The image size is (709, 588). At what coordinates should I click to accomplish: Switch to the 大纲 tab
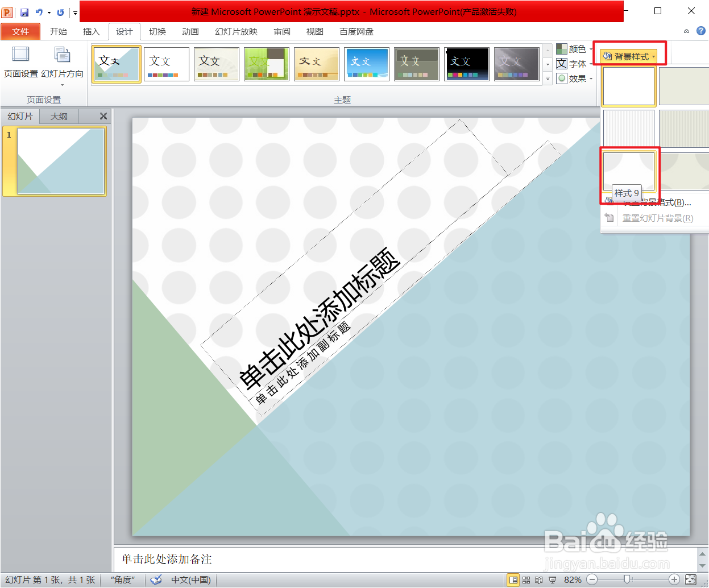[x=59, y=116]
